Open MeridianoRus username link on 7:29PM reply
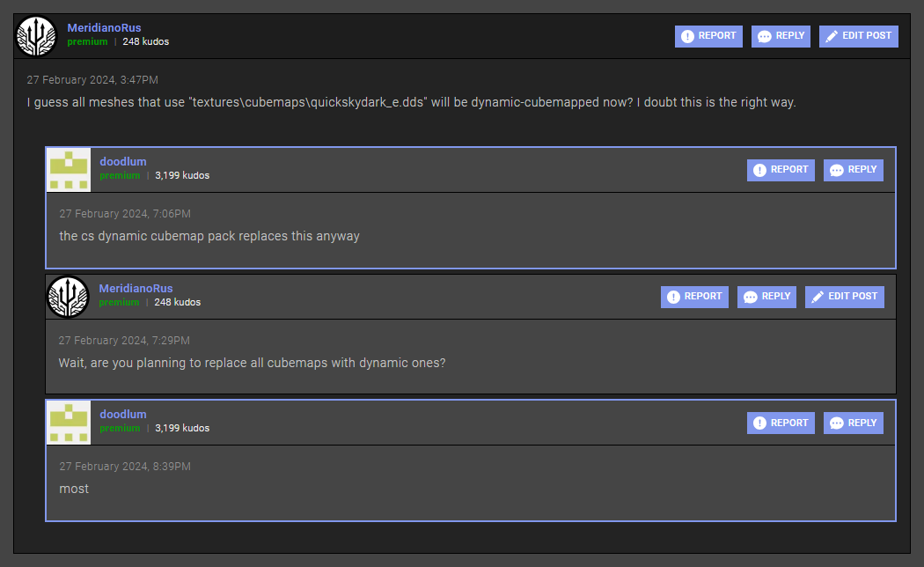The image size is (924, 567). pos(136,289)
